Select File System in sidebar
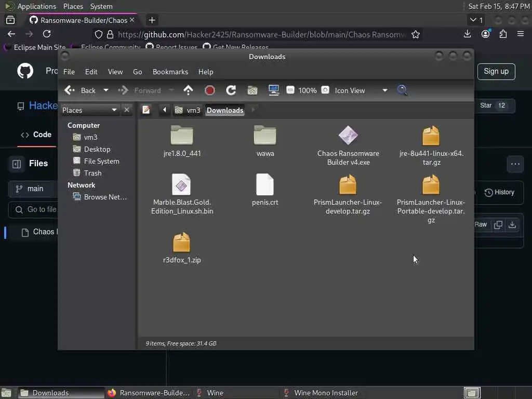 (96, 161)
